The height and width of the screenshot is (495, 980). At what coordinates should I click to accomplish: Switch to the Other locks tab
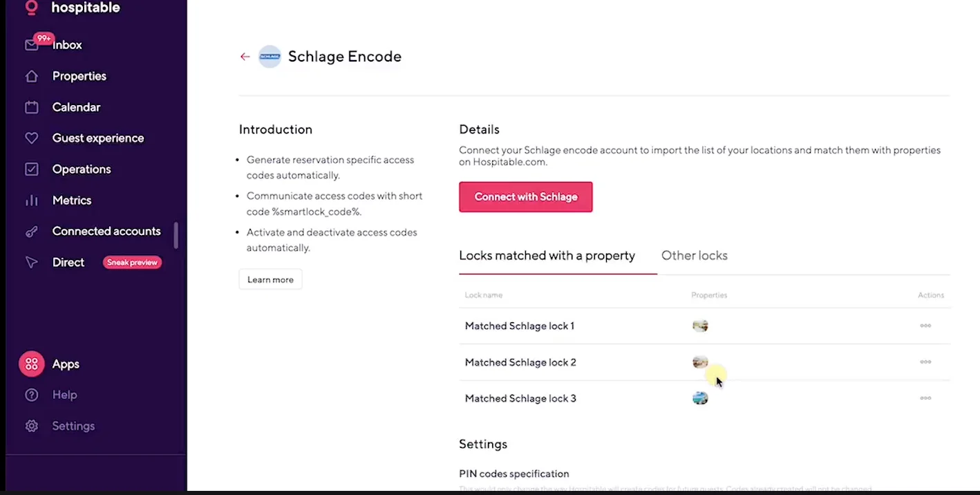tap(694, 256)
